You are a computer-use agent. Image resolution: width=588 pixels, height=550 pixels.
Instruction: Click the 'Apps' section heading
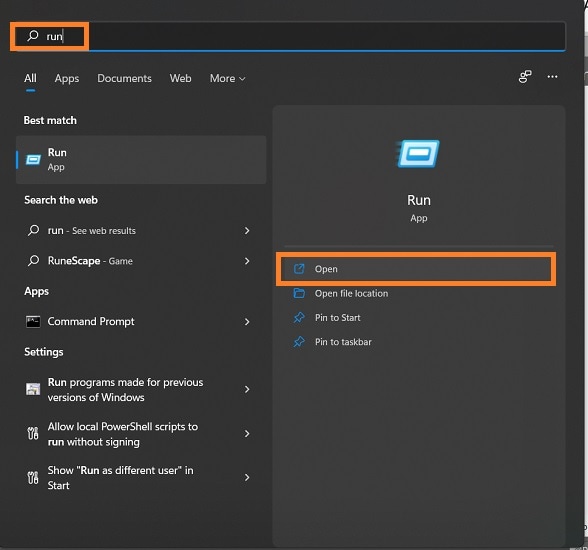(36, 291)
